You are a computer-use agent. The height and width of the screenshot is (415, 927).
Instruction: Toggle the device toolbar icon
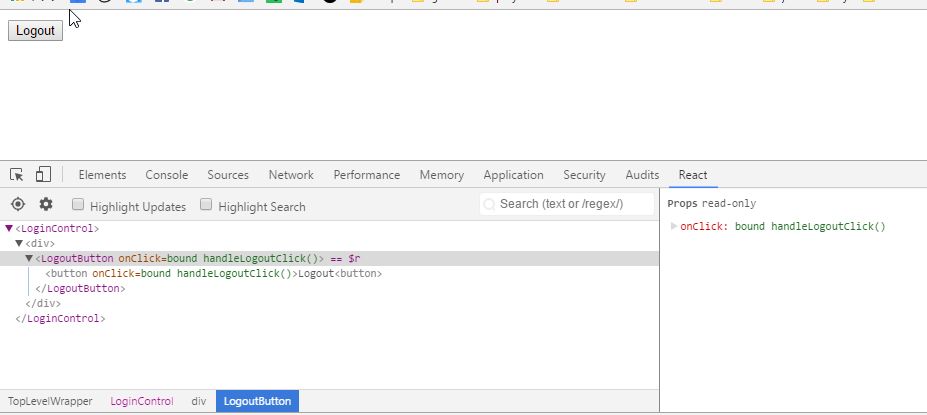(43, 174)
